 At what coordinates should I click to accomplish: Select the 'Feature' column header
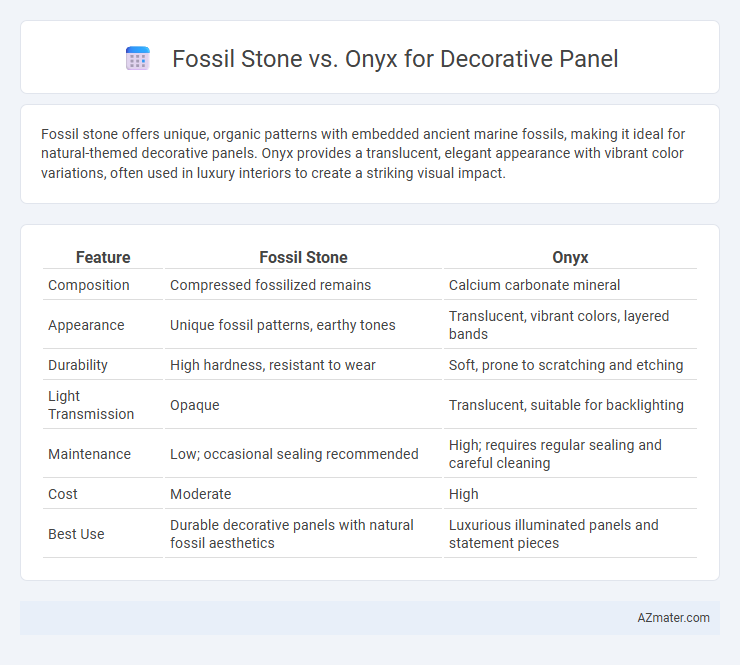103,257
